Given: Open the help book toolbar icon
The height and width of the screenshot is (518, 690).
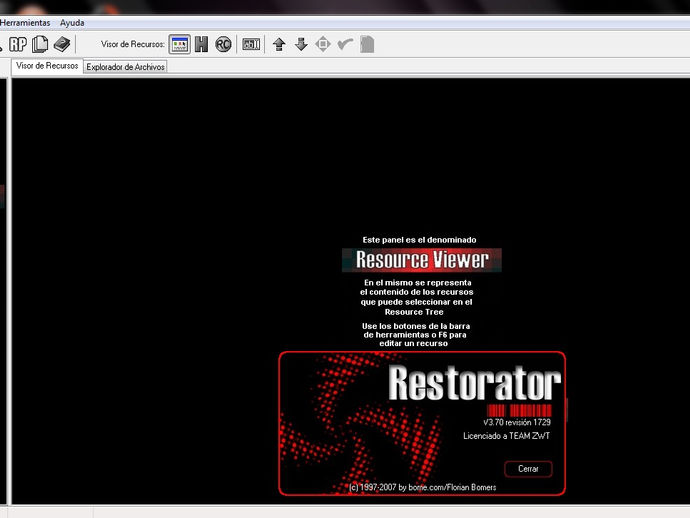Looking at the screenshot, I should click(62, 44).
